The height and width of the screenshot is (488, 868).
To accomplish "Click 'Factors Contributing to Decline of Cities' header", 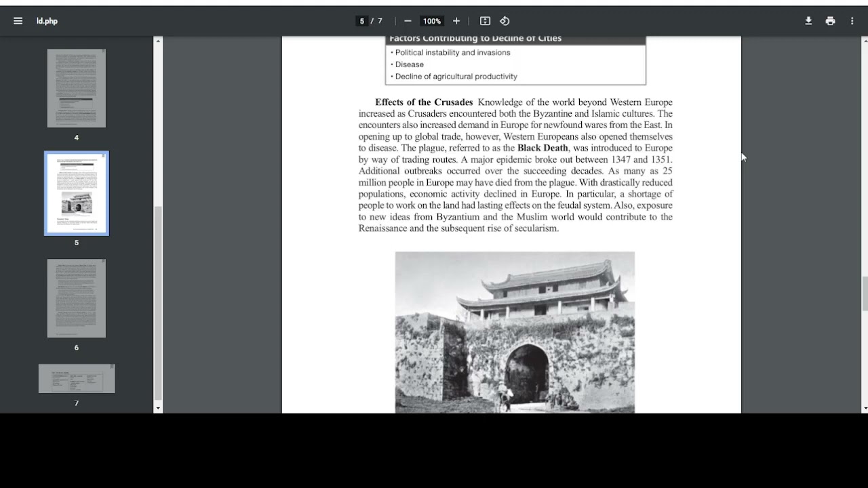I will [x=475, y=39].
